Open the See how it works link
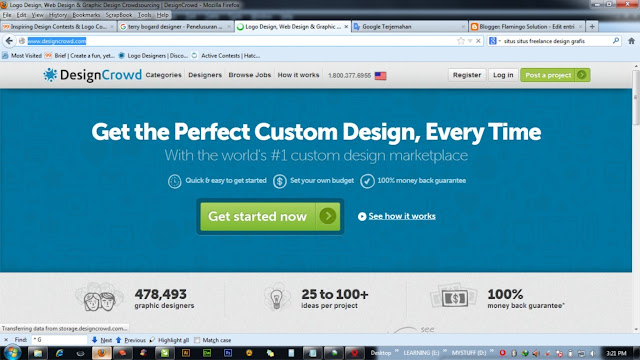Image resolution: width=640 pixels, height=360 pixels. tap(402, 216)
